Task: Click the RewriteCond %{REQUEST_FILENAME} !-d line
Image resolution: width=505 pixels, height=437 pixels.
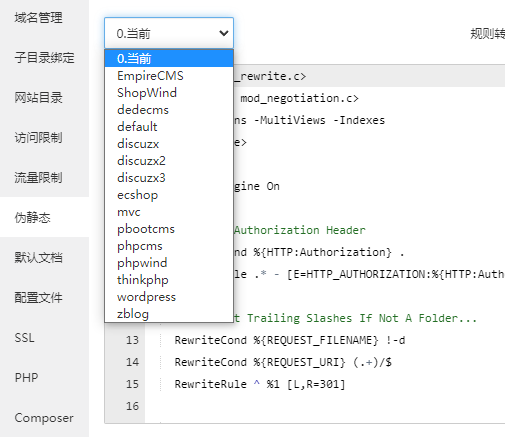Action: click(x=290, y=340)
